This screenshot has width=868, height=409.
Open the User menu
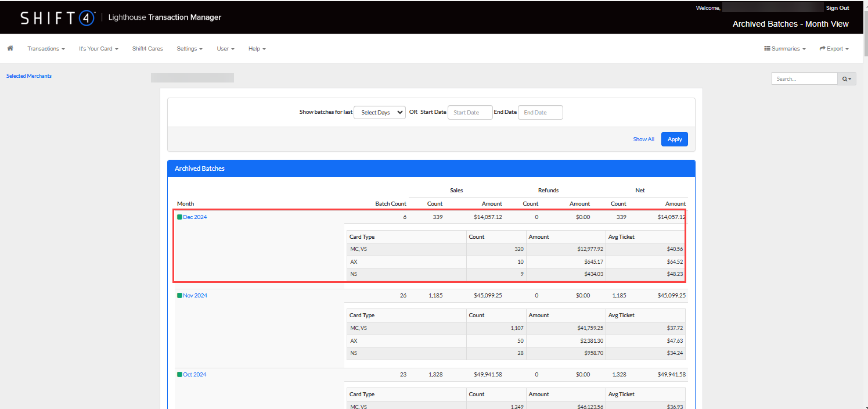(x=225, y=49)
